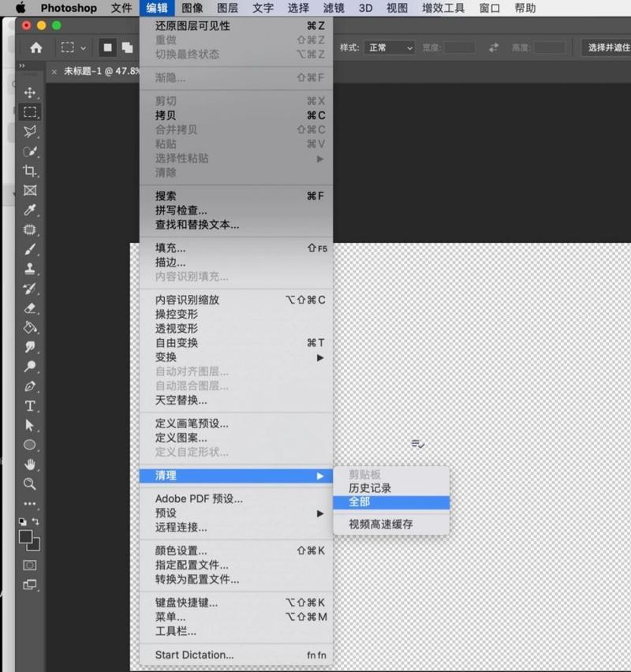The width and height of the screenshot is (631, 672).
Task: Choose 拷贝 from the Edit menu
Action: click(237, 116)
